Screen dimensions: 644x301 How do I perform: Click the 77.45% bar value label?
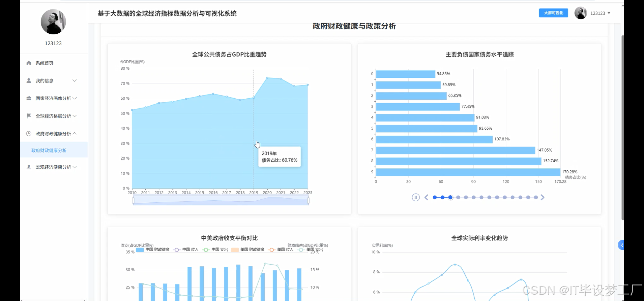[x=468, y=107]
